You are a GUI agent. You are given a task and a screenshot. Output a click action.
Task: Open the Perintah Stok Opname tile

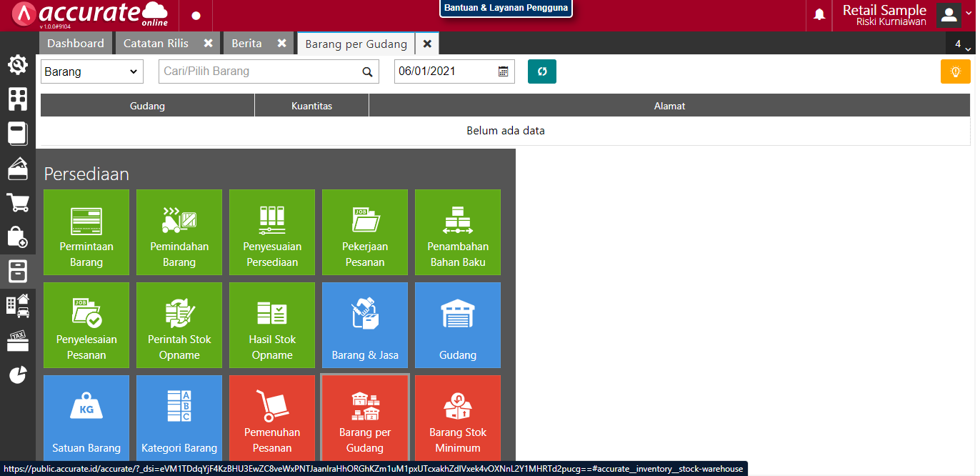179,325
